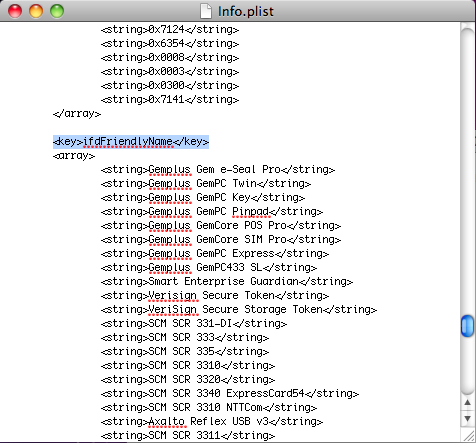
Task: Click the closing array tag line
Action: [x=77, y=114]
